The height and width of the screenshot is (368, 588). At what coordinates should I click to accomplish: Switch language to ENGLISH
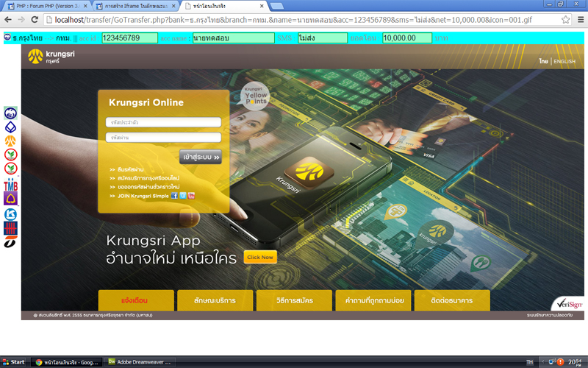564,61
